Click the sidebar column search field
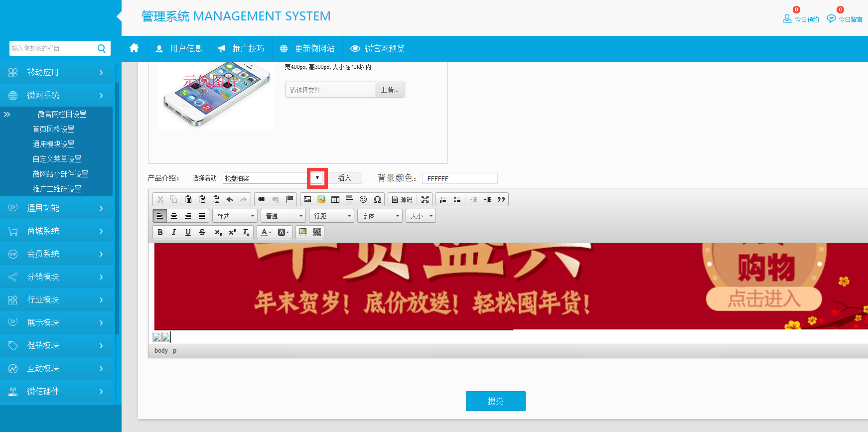Viewport: 868px width, 432px height. 53,48
